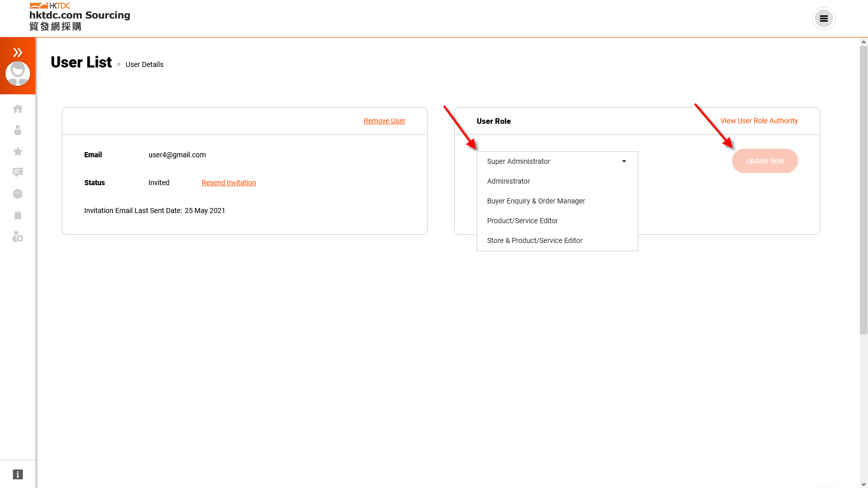868x488 pixels.
Task: Choose Store & Product/Service Editor role
Action: pos(557,240)
